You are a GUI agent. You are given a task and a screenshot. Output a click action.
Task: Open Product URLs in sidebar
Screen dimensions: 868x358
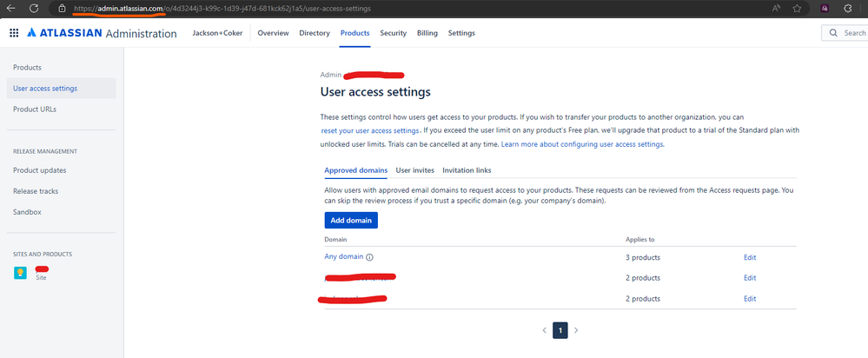click(35, 109)
